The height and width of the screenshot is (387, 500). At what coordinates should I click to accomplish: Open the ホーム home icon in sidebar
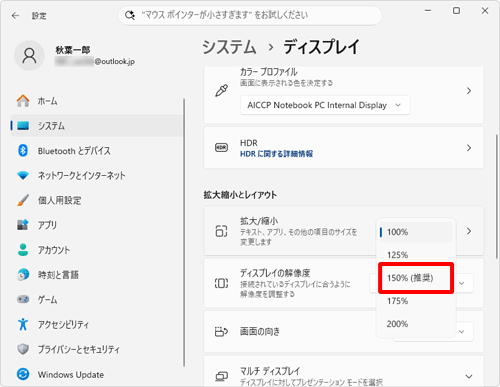pos(23,101)
